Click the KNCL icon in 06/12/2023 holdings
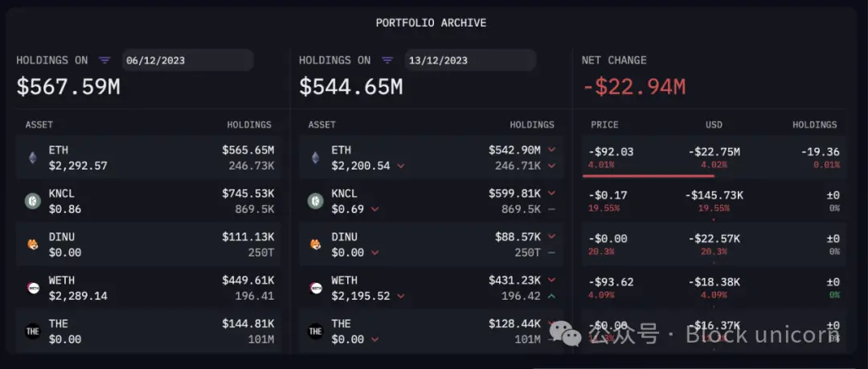The height and width of the screenshot is (369, 868). click(33, 201)
